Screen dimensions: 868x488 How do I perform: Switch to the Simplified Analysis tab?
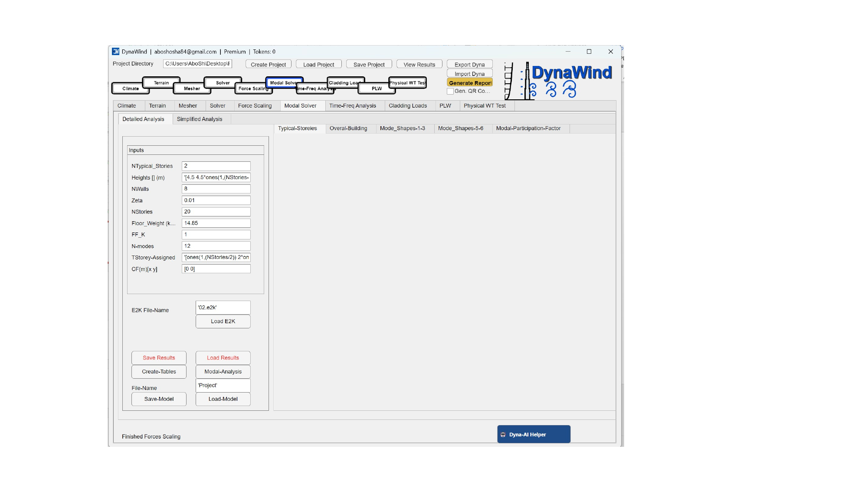pyautogui.click(x=200, y=119)
